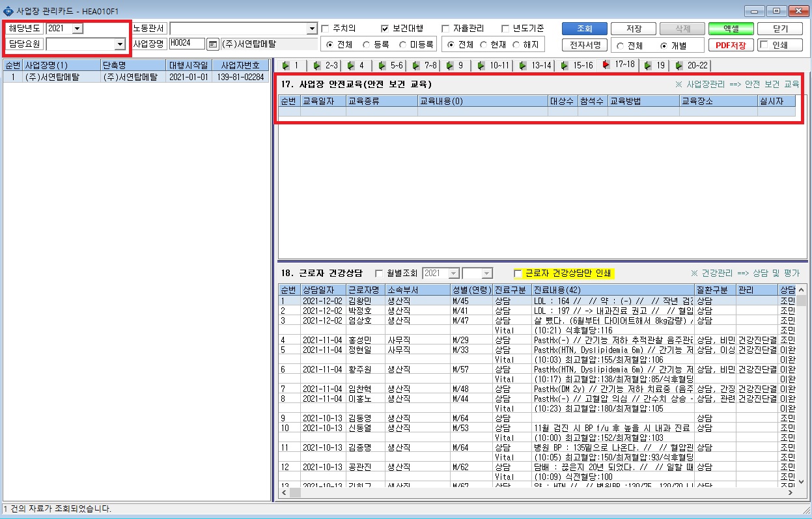Click the blue 조회 button
This screenshot has width=812, height=519.
pyautogui.click(x=585, y=29)
